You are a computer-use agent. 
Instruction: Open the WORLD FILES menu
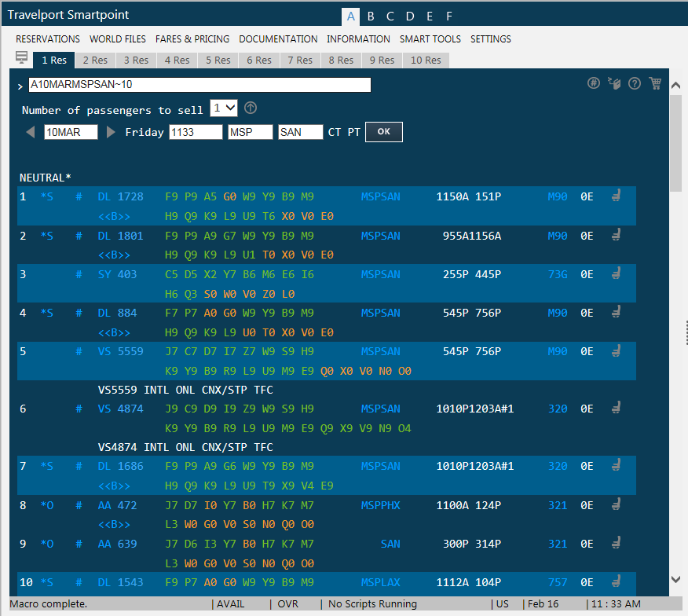(118, 39)
